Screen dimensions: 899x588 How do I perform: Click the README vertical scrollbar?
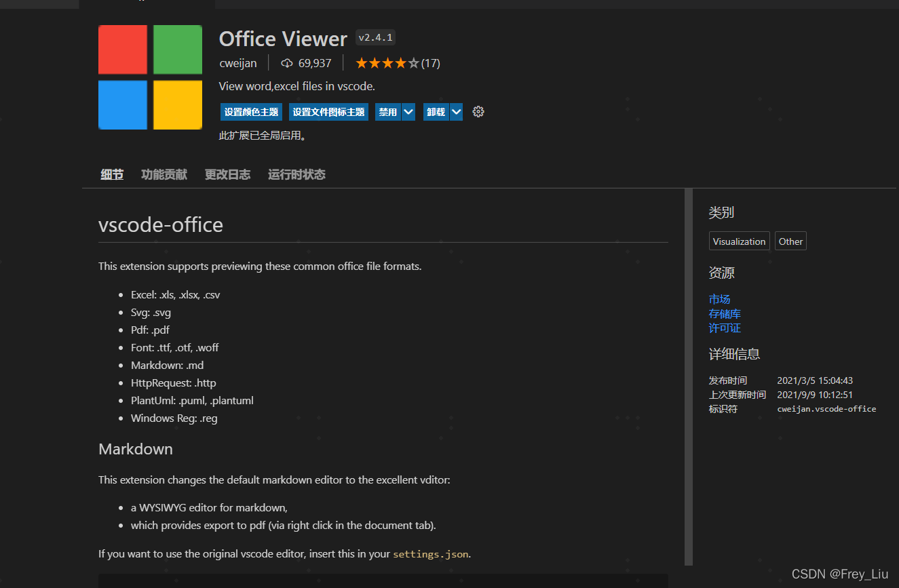click(689, 377)
